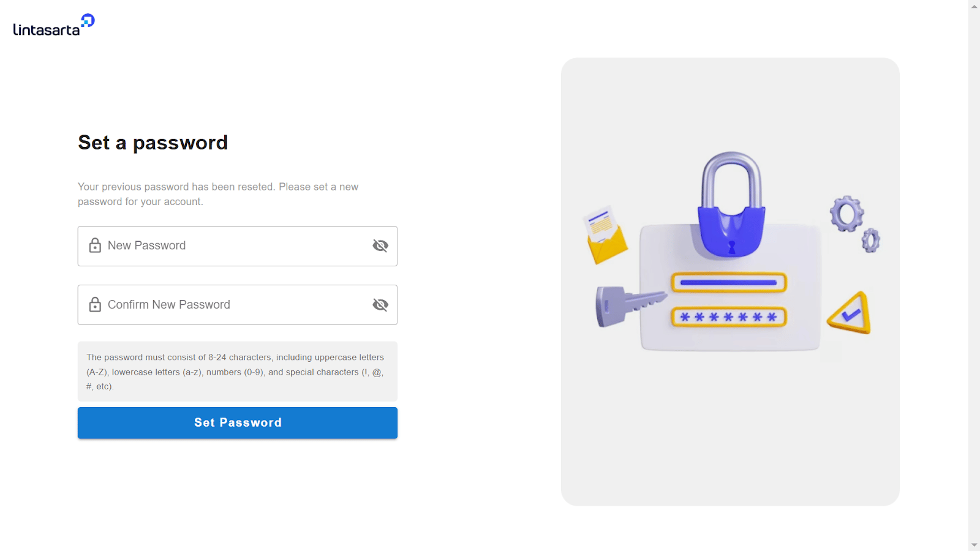Click the yellow envelope in the illustration
The width and height of the screenshot is (980, 551).
606,235
